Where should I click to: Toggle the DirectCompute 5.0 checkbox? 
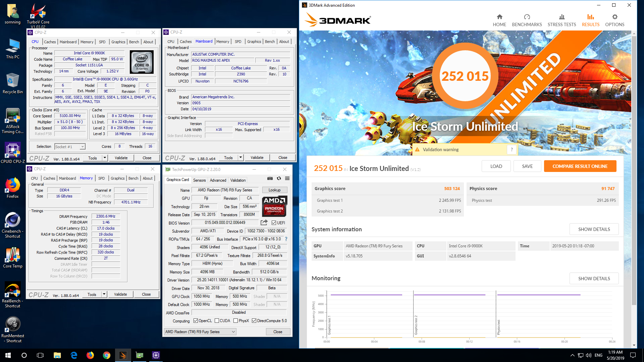(x=254, y=321)
